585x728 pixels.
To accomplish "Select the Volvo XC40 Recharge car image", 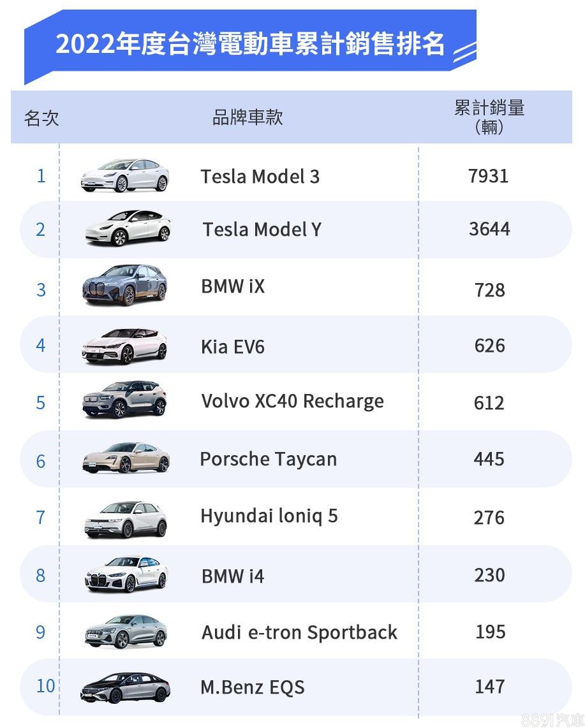I will [125, 400].
